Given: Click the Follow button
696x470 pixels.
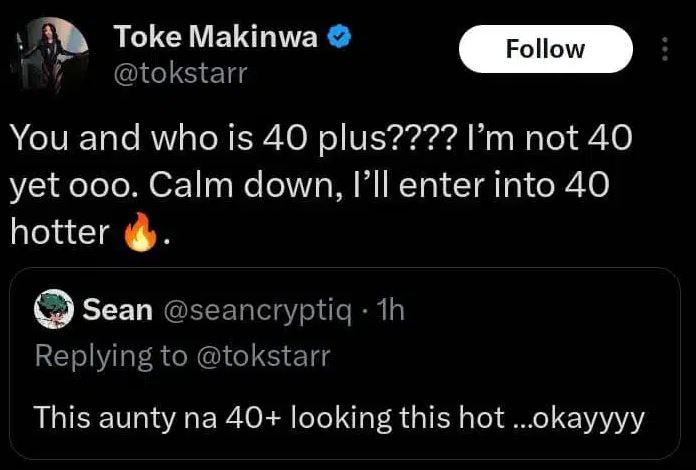Looking at the screenshot, I should pyautogui.click(x=545, y=49).
